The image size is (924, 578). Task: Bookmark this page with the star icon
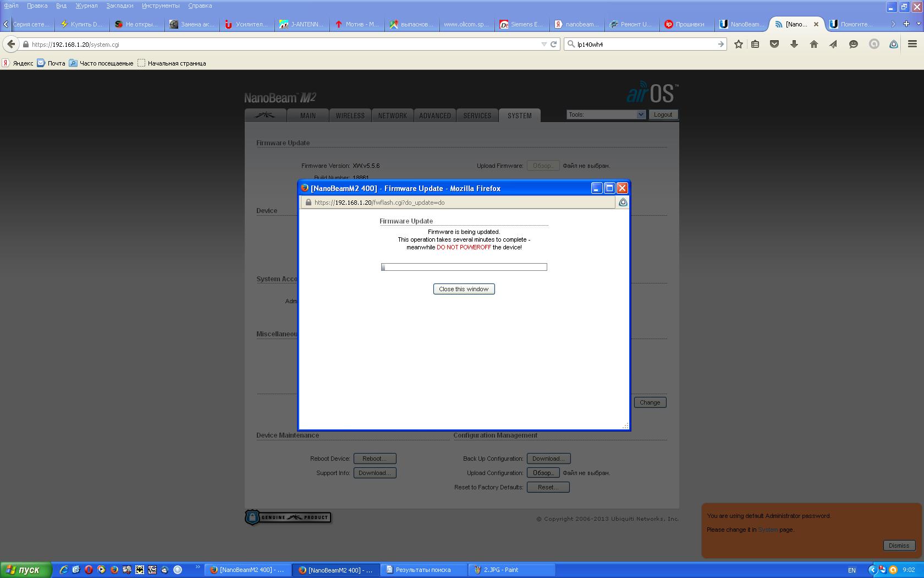(739, 44)
